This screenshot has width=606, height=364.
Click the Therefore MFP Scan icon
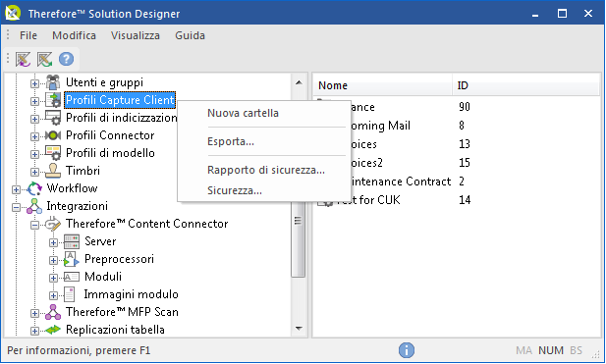coord(53,312)
